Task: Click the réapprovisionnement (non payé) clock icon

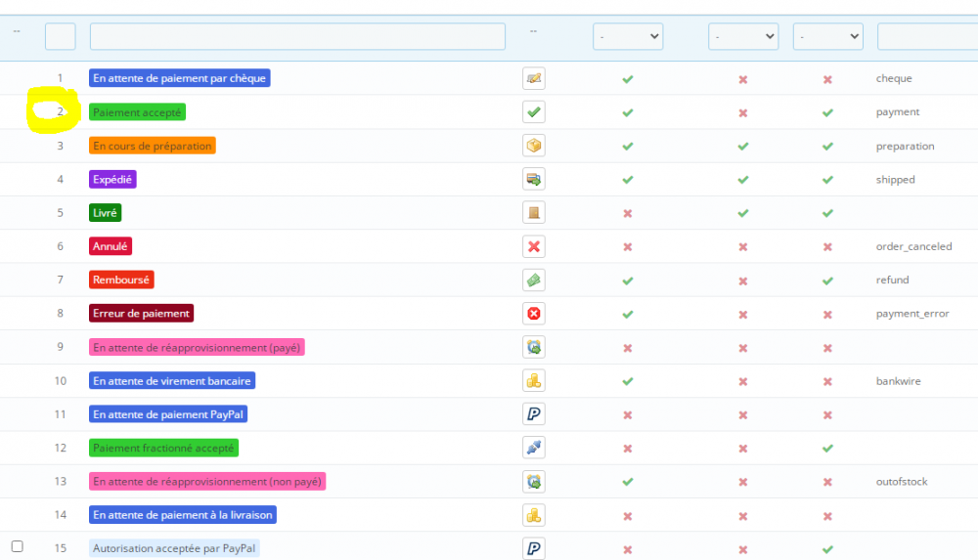Action: tap(534, 482)
